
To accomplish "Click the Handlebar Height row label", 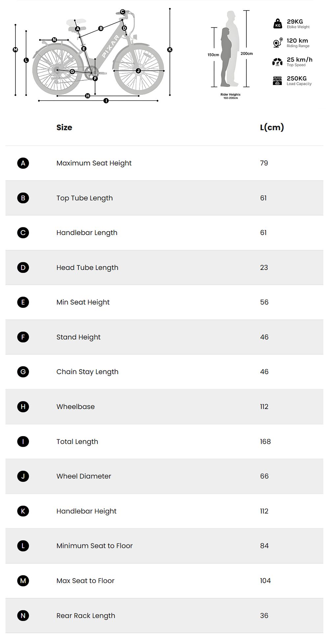I will tap(86, 511).
